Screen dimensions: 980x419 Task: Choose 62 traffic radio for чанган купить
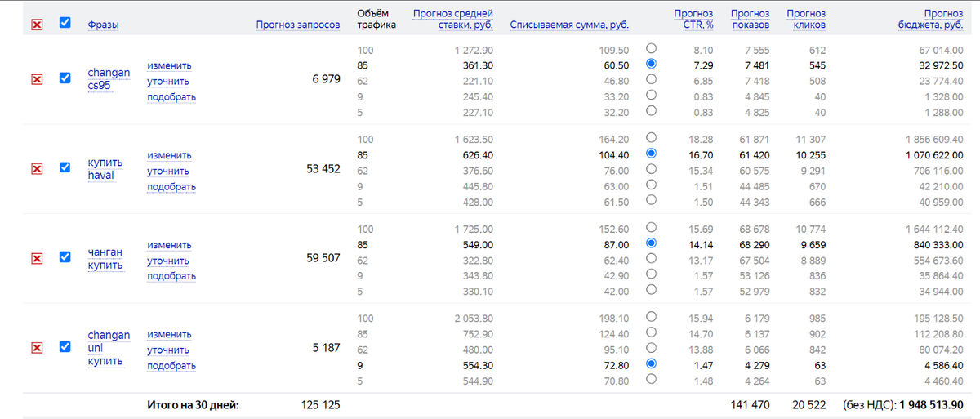[x=651, y=258]
